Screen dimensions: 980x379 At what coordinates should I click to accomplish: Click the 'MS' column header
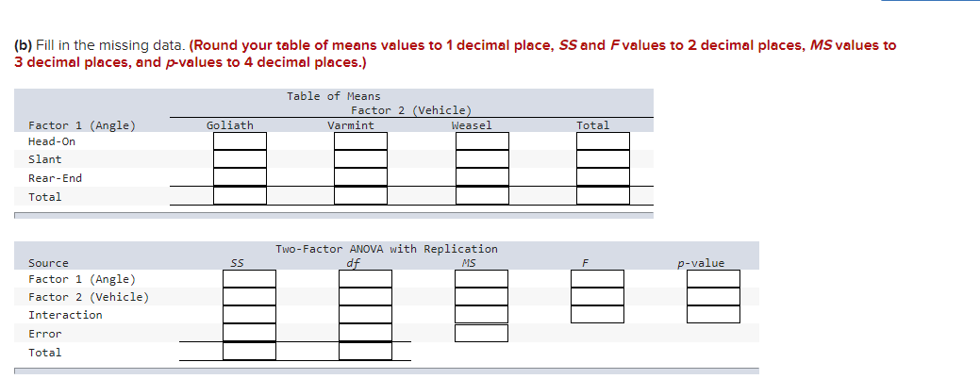469,263
